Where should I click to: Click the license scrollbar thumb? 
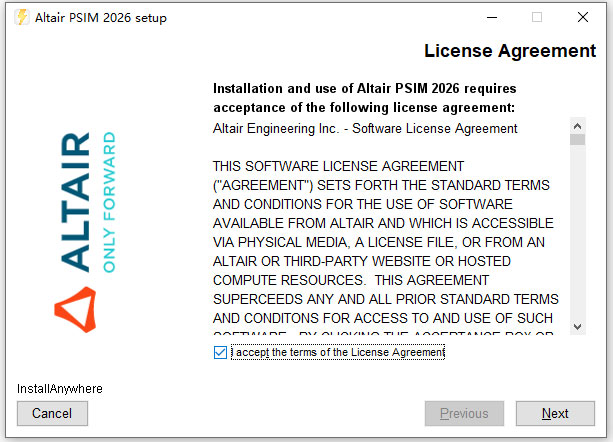577,140
